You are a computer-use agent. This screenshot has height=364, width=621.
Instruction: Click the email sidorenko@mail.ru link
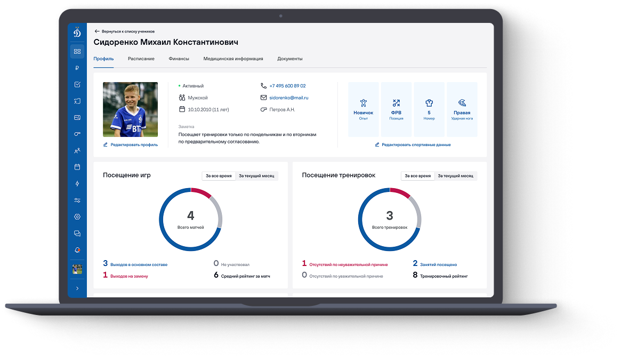(x=288, y=98)
